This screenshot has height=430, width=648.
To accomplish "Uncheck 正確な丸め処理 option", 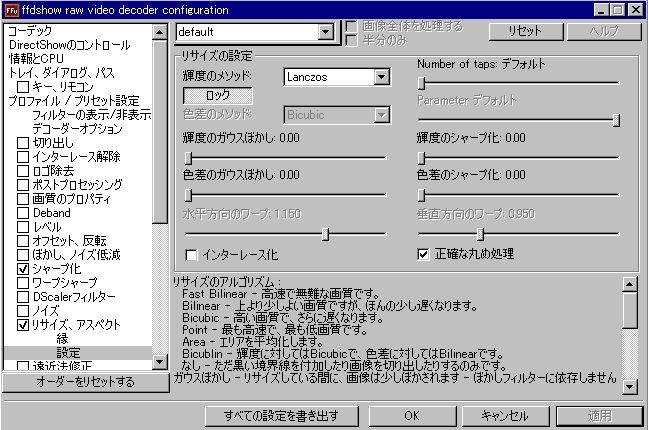I will (423, 254).
